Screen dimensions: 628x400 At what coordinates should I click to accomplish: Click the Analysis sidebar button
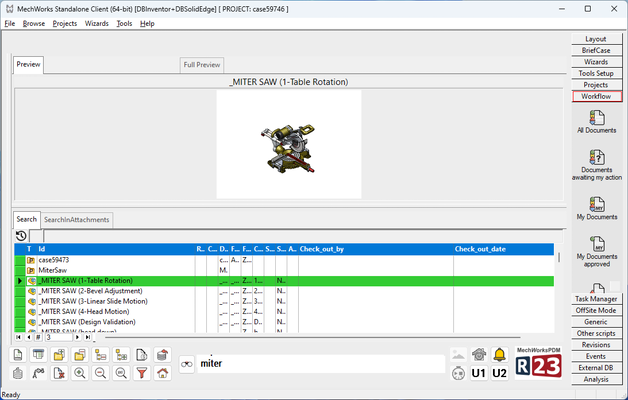pyautogui.click(x=596, y=380)
